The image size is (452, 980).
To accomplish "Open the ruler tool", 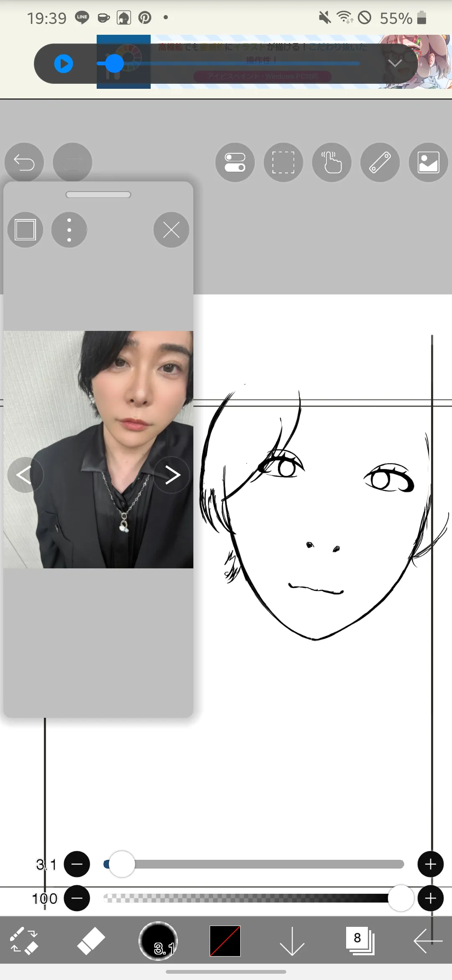I will pyautogui.click(x=380, y=162).
